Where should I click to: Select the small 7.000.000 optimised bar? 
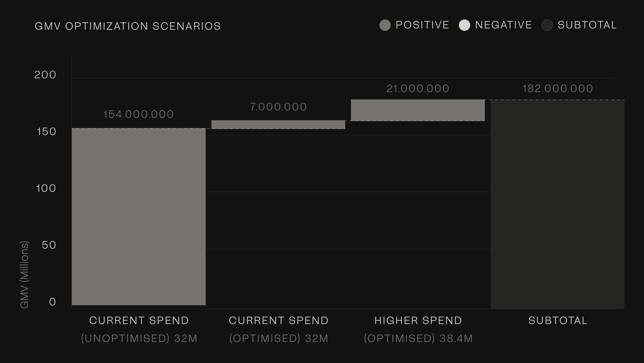click(x=278, y=125)
